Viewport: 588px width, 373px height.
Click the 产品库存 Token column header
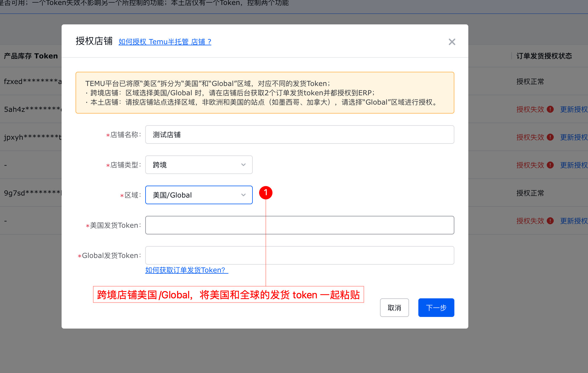[31, 56]
